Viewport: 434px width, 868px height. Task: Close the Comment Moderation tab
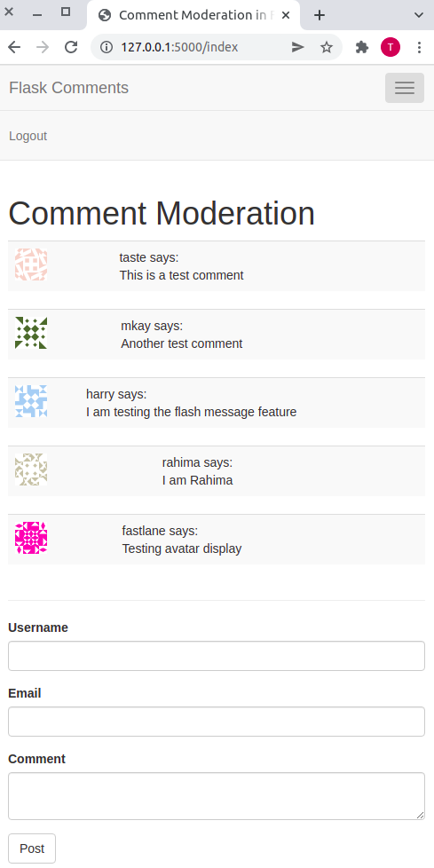(286, 15)
